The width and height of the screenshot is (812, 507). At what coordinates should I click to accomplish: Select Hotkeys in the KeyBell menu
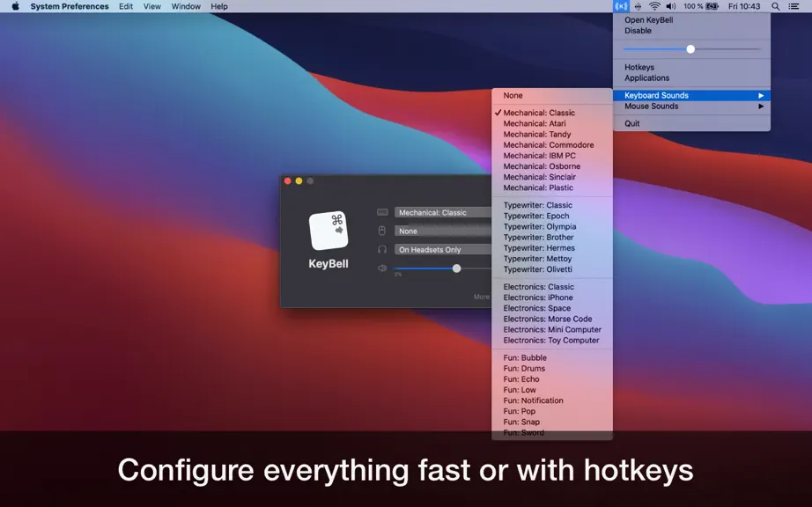(x=639, y=67)
